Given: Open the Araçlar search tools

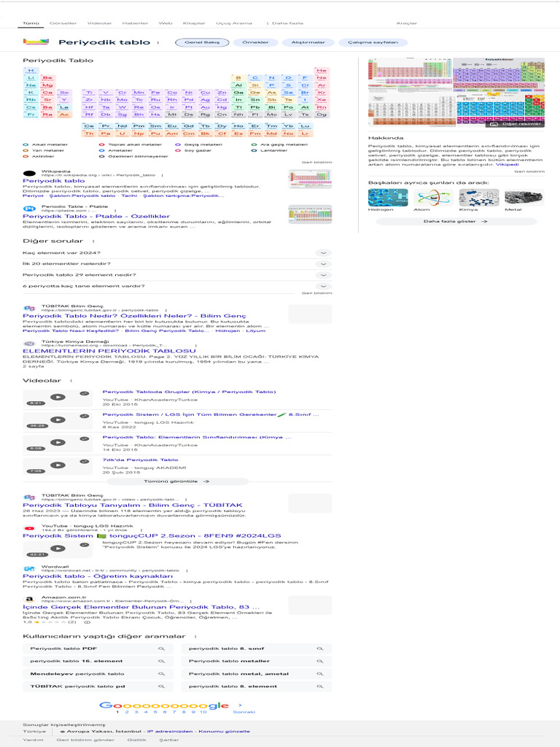Looking at the screenshot, I should pyautogui.click(x=407, y=23).
